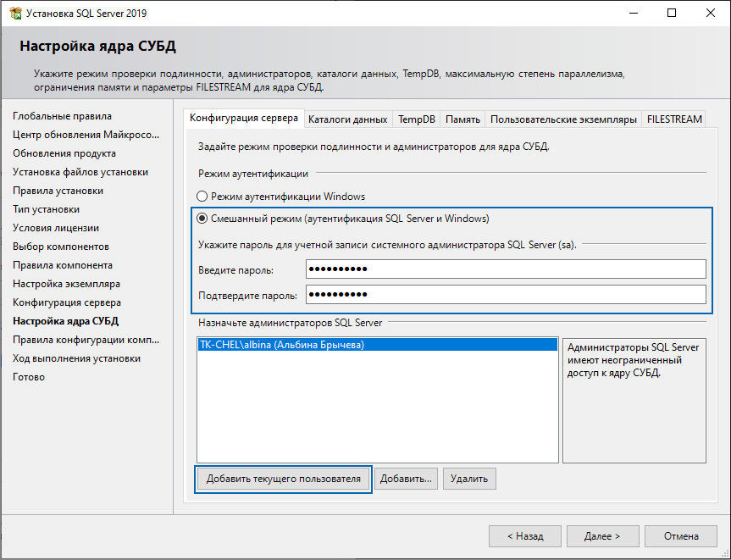Click the Правила конфигурации компонентов step

[x=86, y=340]
